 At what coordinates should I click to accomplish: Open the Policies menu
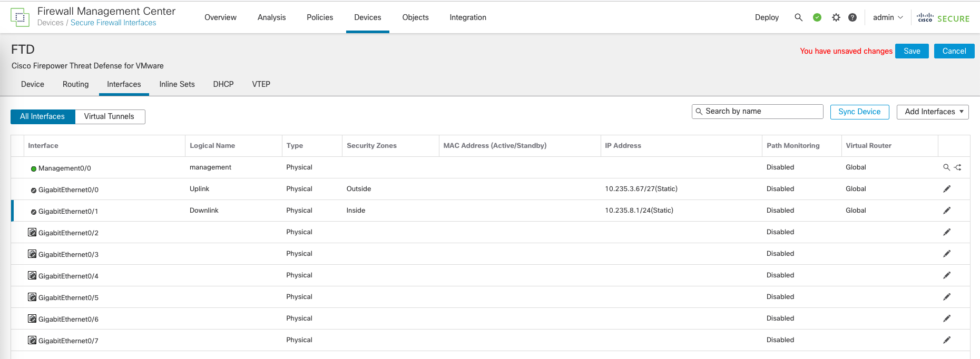(x=320, y=17)
